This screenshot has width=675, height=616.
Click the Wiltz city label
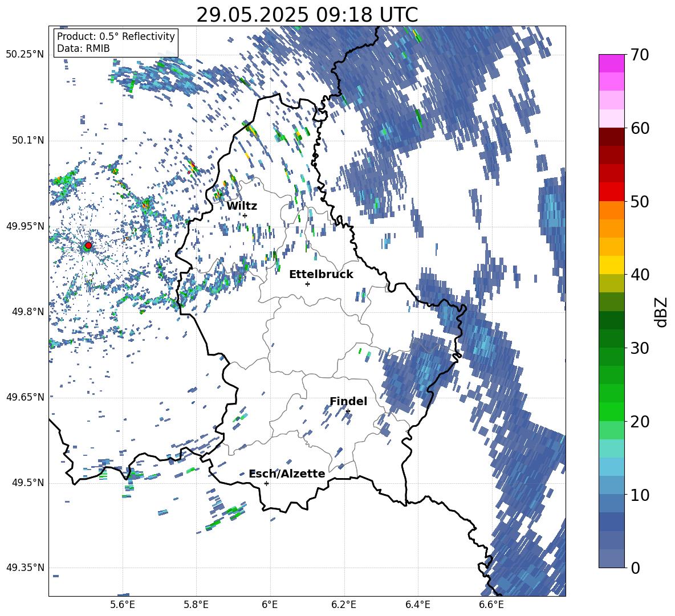coord(242,206)
